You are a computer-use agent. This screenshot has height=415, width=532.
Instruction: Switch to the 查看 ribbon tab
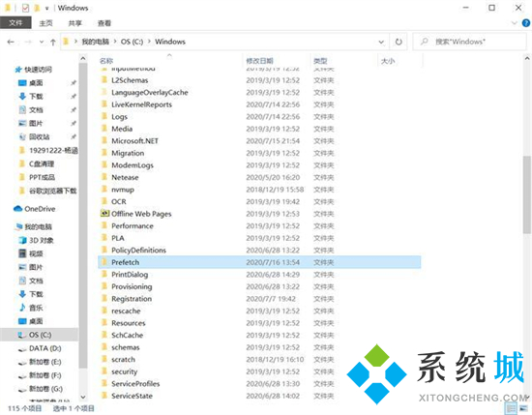pos(104,23)
